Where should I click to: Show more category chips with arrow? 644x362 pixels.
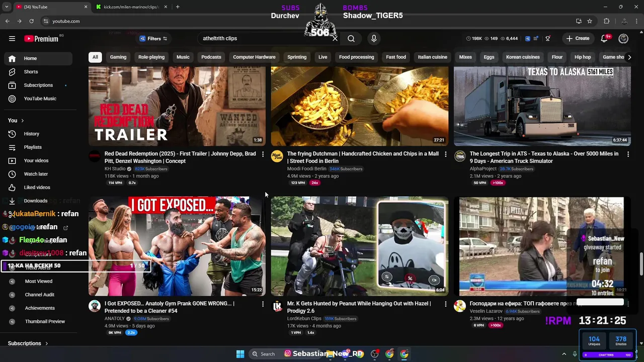(629, 57)
